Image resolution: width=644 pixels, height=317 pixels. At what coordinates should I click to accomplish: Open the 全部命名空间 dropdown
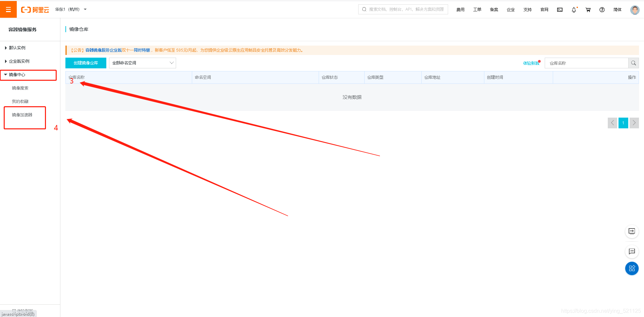(143, 63)
